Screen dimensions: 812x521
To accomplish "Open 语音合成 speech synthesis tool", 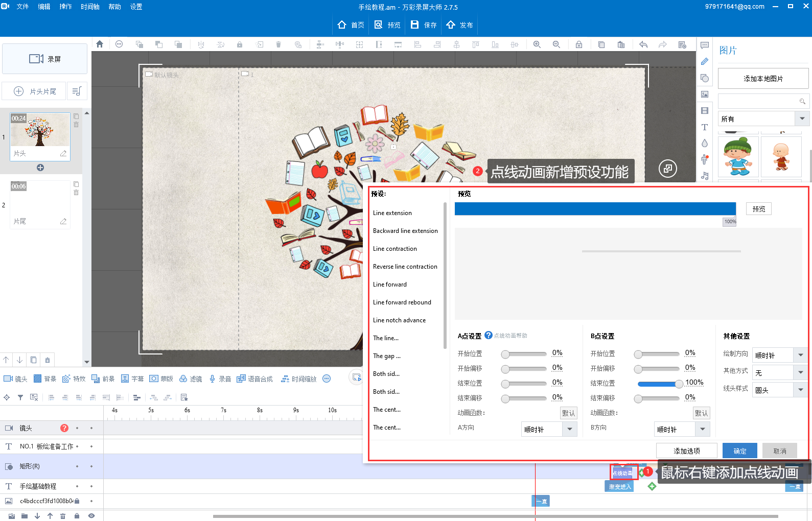I will tap(254, 379).
